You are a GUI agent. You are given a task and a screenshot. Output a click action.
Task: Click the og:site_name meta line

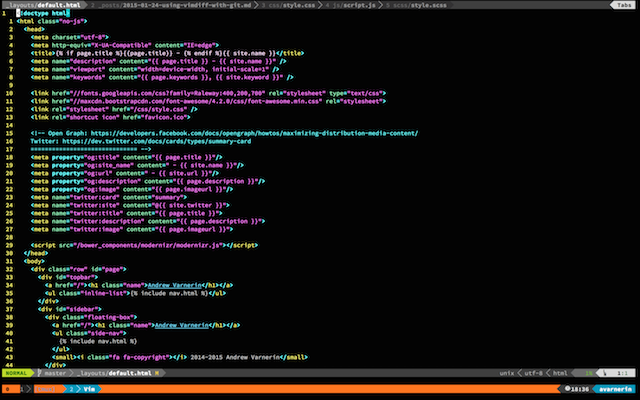tap(137, 165)
